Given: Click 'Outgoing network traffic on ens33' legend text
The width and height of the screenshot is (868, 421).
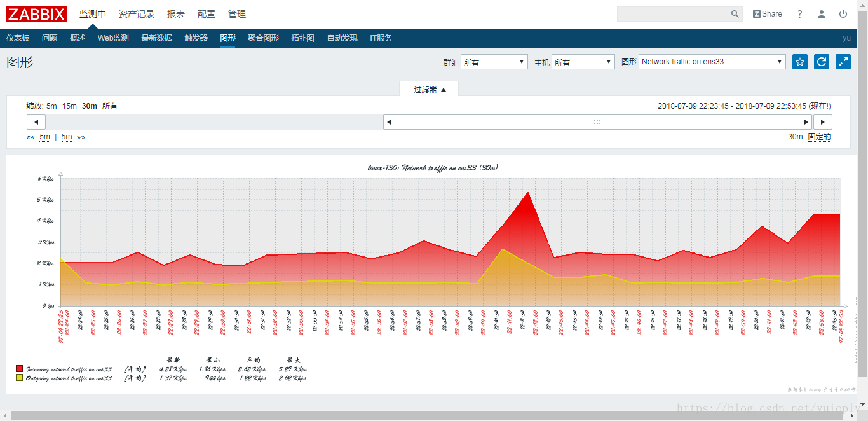Looking at the screenshot, I should 69,378.
